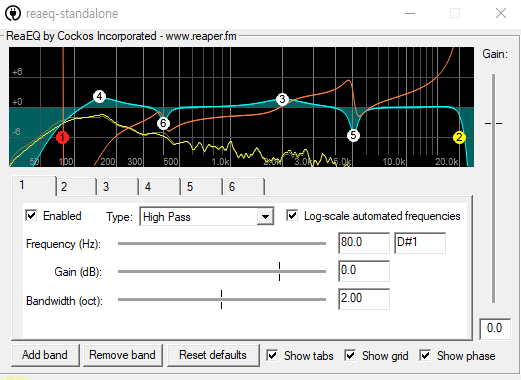This screenshot has width=521, height=380.
Task: Toggle Log-scale automated frequencies checkbox
Action: [x=292, y=216]
